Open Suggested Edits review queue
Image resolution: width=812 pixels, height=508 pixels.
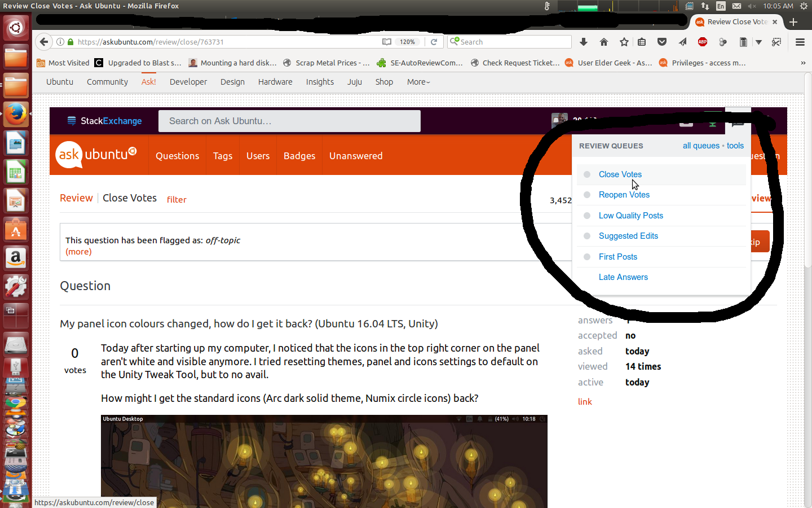pyautogui.click(x=628, y=236)
